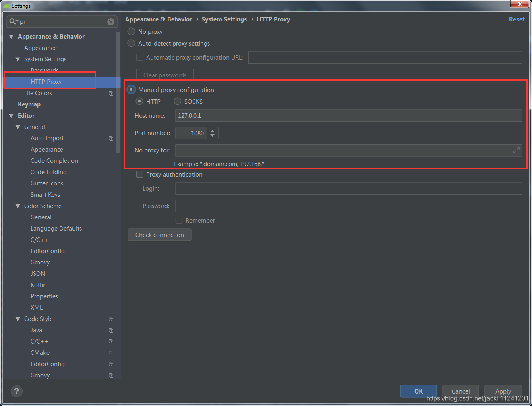The width and height of the screenshot is (532, 406).
Task: Click the settings tree vertical scrollbar
Action: 118,92
